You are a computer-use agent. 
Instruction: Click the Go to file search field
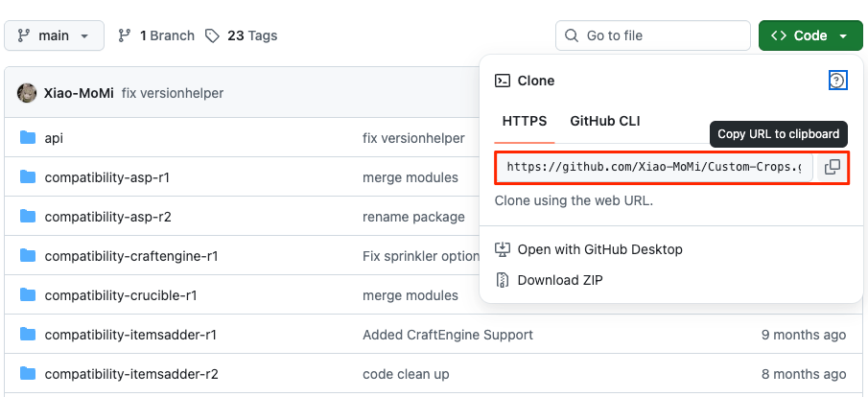pyautogui.click(x=653, y=36)
